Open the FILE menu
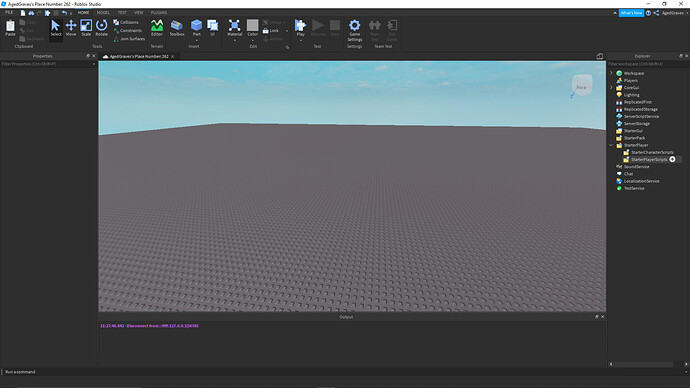Image resolution: width=690 pixels, height=388 pixels. coord(9,13)
